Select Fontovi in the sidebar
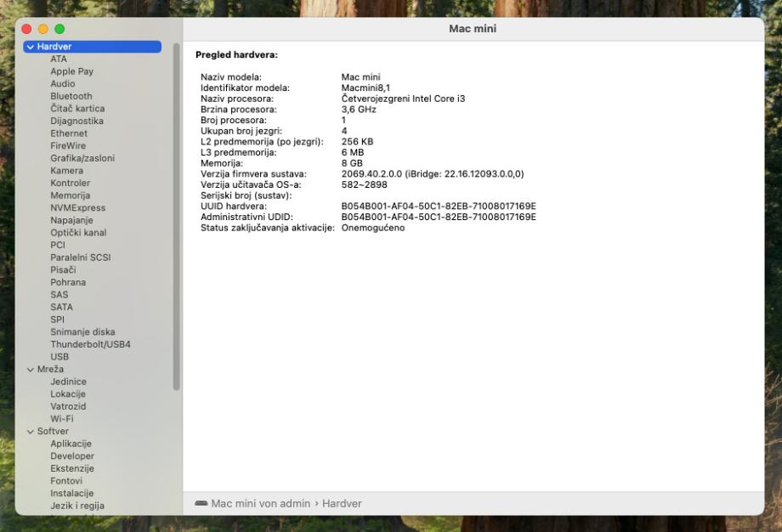782x532 pixels. pos(66,481)
